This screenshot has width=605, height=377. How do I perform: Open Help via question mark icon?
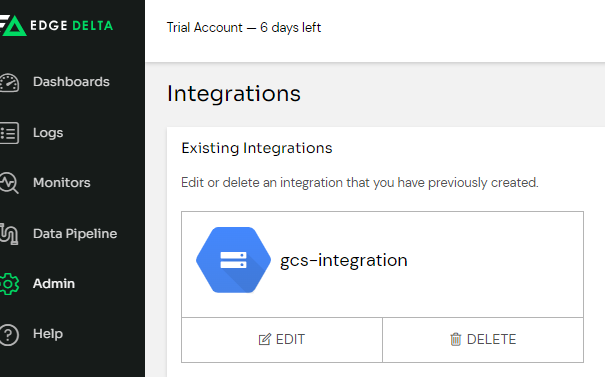9,335
